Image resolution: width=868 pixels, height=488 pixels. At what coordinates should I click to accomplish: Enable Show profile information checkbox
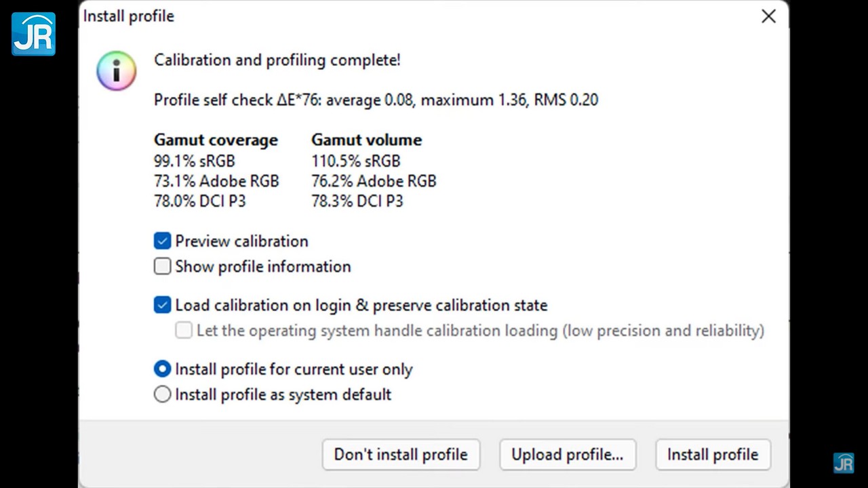162,266
